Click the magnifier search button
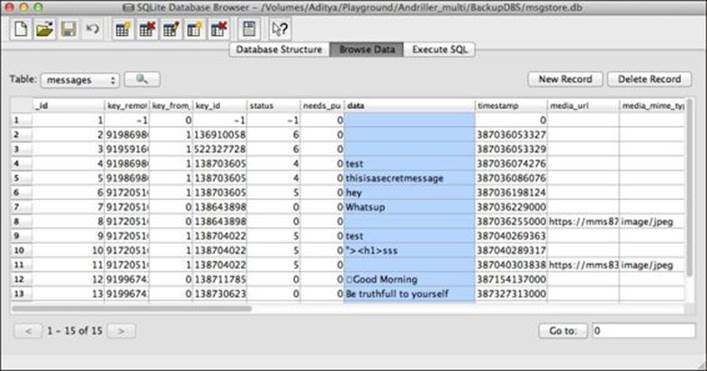 point(142,79)
